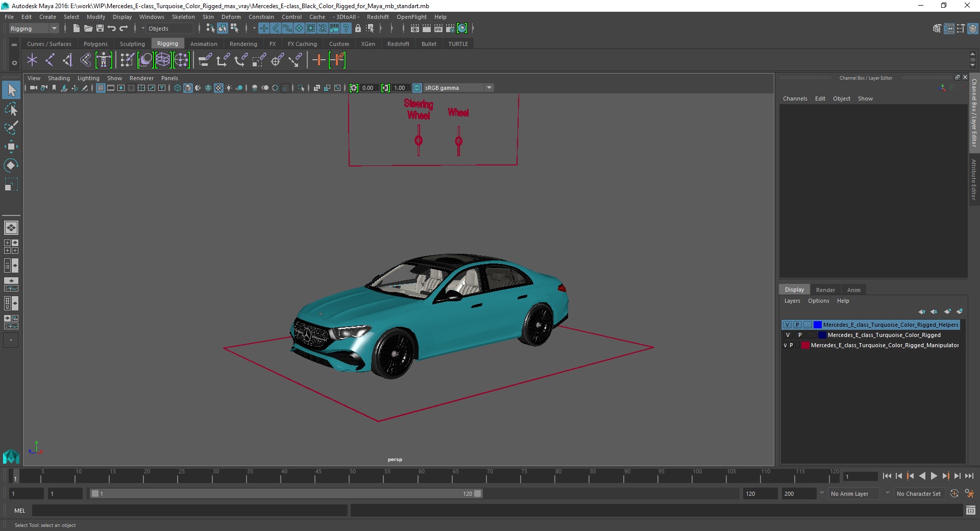980x531 pixels.
Task: Open the No Anim Layer dropdown
Action: 855,494
